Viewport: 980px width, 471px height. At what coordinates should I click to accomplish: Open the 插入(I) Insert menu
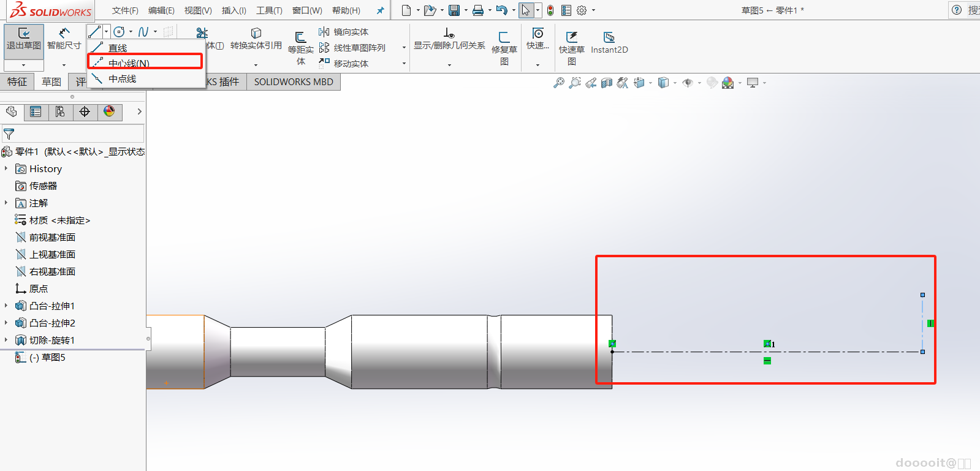(x=234, y=10)
